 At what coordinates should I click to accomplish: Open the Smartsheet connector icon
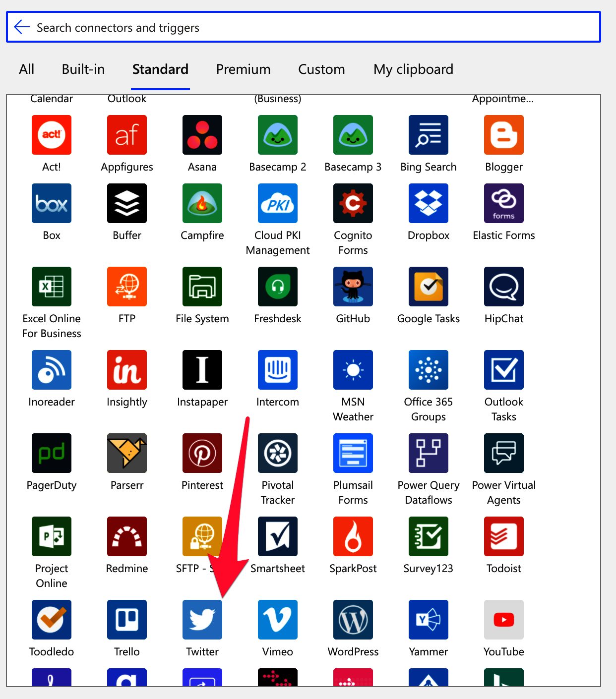[278, 536]
